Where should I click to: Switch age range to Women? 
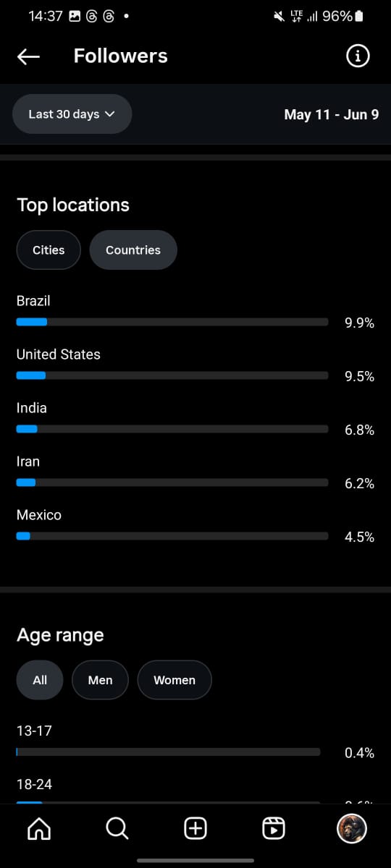pyautogui.click(x=175, y=680)
